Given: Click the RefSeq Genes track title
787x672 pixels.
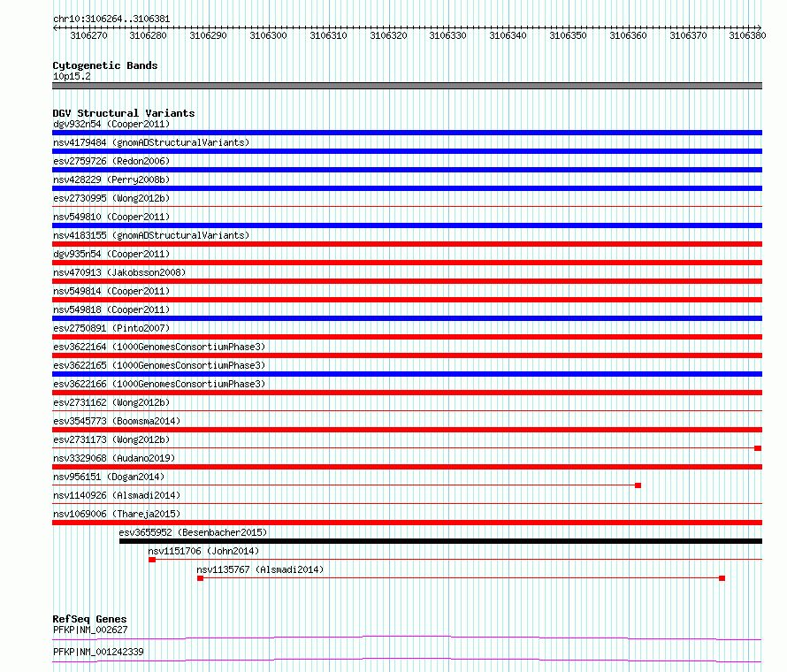Looking at the screenshot, I should click(90, 619).
